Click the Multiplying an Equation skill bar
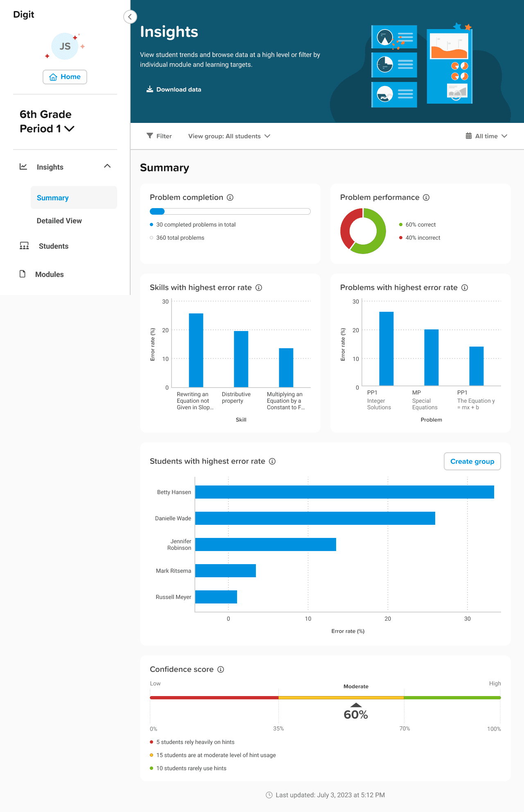 (286, 367)
